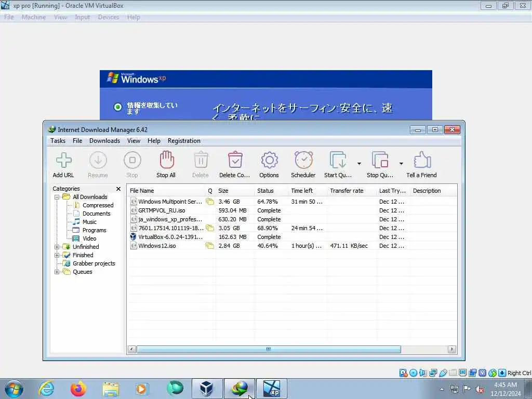Click the 471.11 KB/sec transfer rate cell
This screenshot has width=532, height=399.
click(x=349, y=246)
